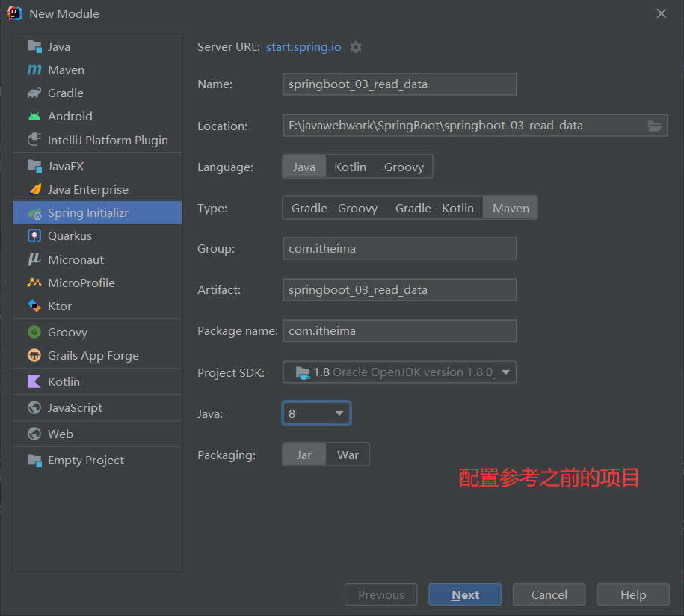The height and width of the screenshot is (616, 684).
Task: Select the Kotlin generator icon
Action: [35, 381]
